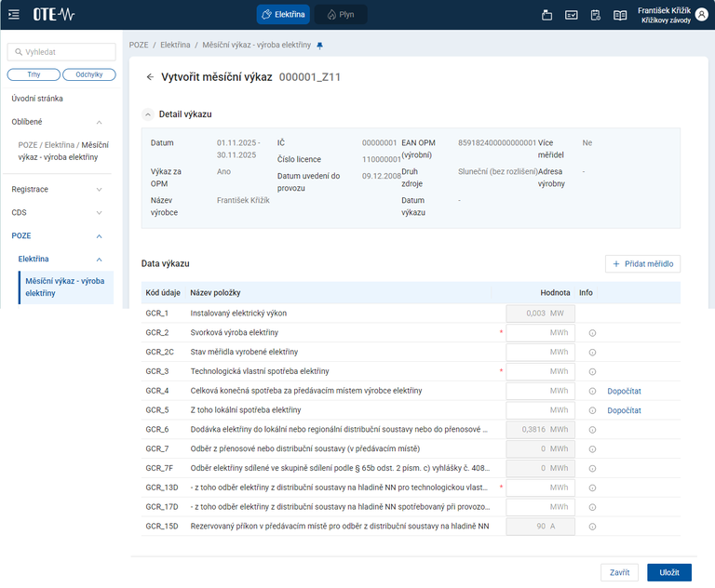Click the pin icon in the breadcrumb
The width and height of the screenshot is (715, 588).
320,45
